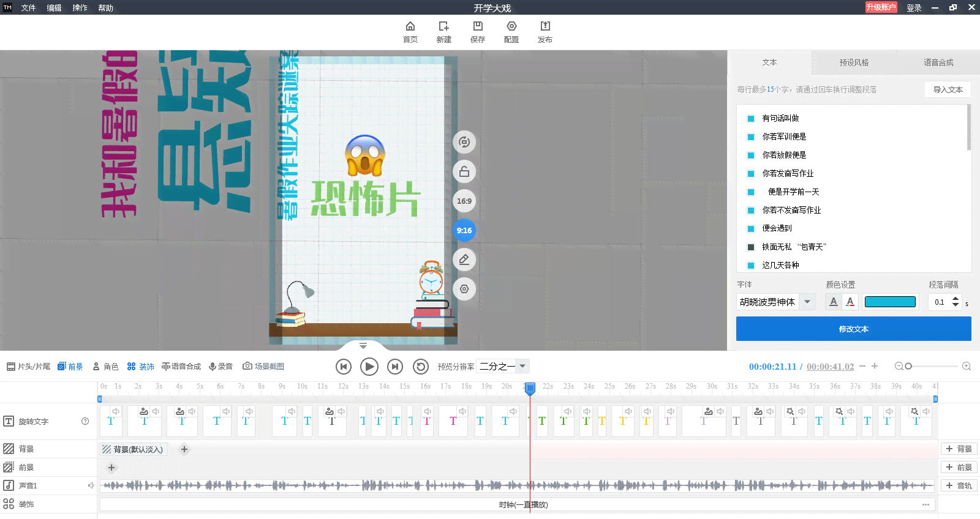Toggle the checkbox for 你若不发奋写作业
This screenshot has height=519, width=980.
(x=751, y=211)
